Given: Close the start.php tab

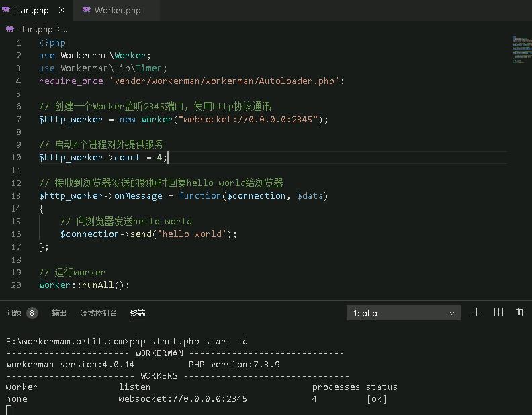Looking at the screenshot, I should [62, 11].
